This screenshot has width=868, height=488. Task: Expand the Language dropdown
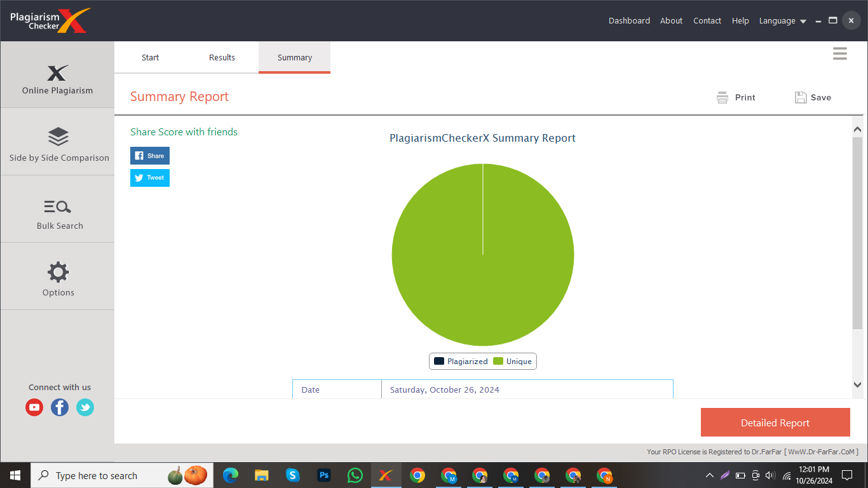click(783, 20)
